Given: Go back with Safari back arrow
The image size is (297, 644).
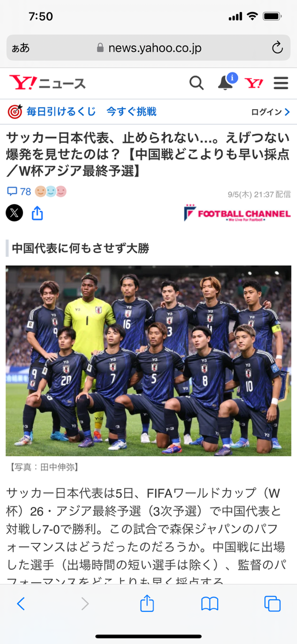Looking at the screenshot, I should click(21, 604).
